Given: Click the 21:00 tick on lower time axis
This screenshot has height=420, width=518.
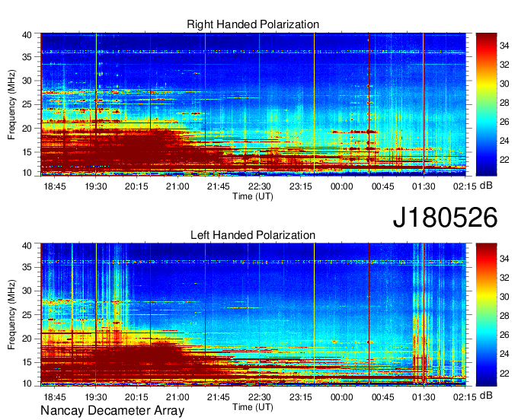Looking at the screenshot, I should click(177, 397).
